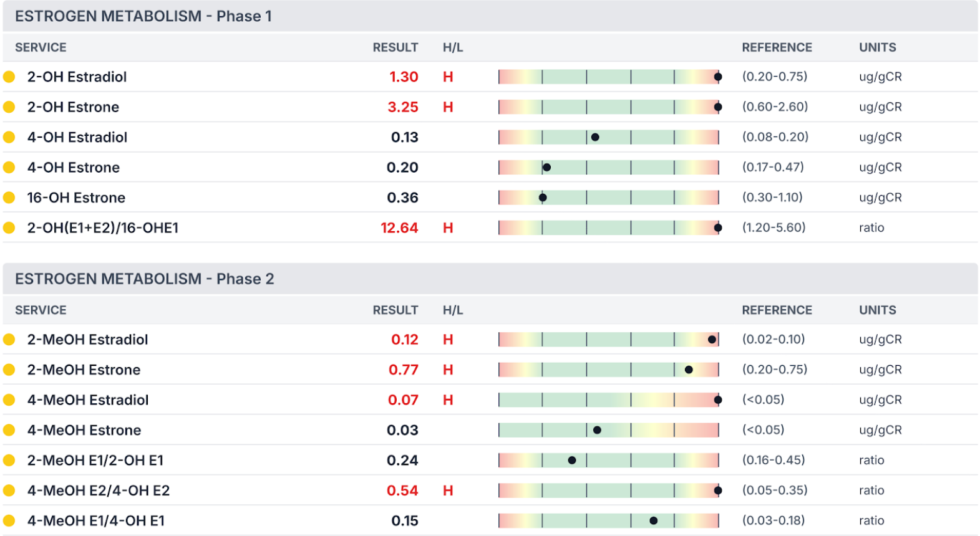
Task: Click the yellow dot beside 4-OH Estrone
Action: point(9,167)
